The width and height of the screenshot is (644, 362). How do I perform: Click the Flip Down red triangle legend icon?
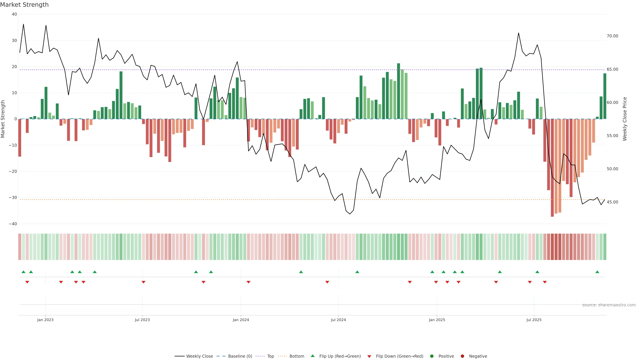click(369, 356)
